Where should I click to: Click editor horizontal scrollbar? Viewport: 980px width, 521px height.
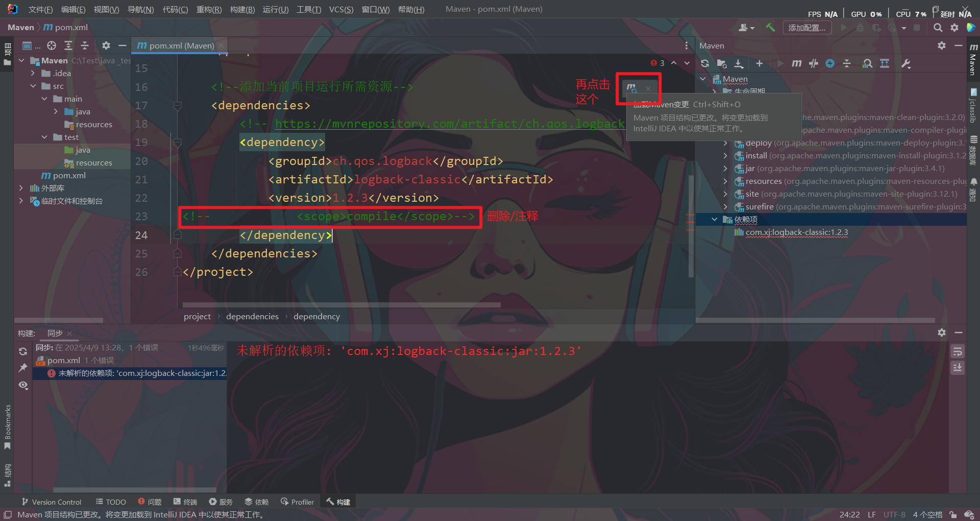click(341, 305)
